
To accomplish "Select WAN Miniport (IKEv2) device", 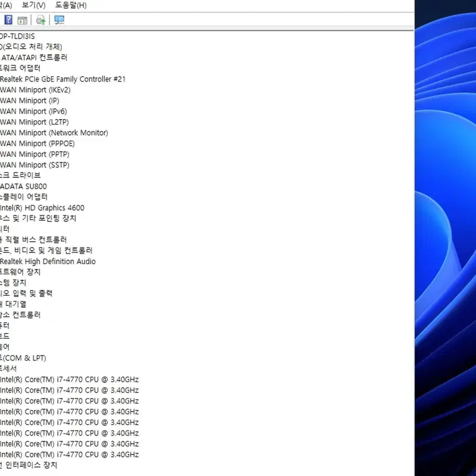I will pyautogui.click(x=35, y=90).
